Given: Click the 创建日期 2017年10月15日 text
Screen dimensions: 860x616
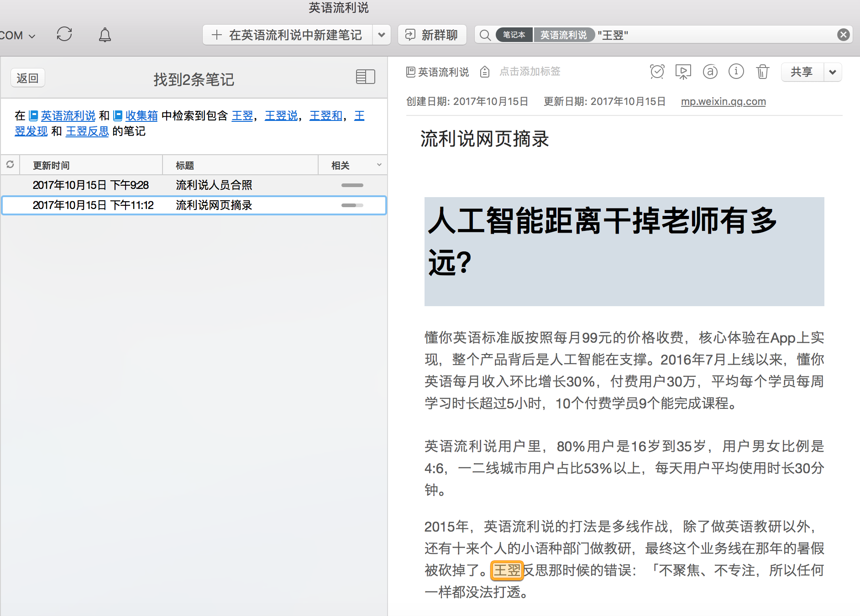Looking at the screenshot, I should (467, 101).
